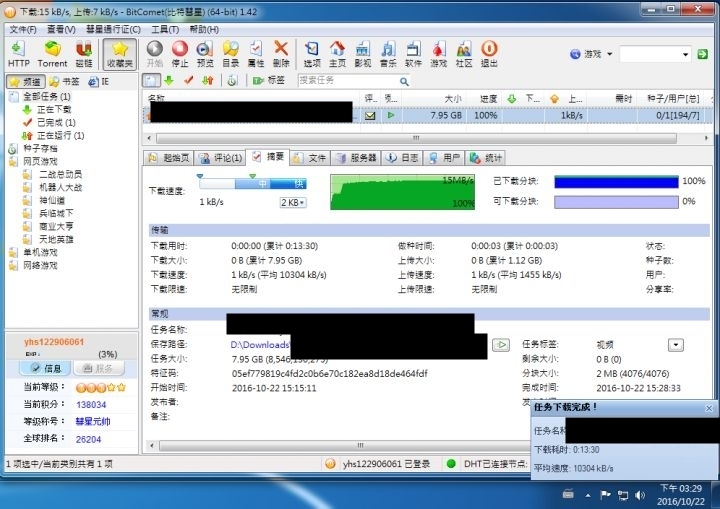Switch to the 频道 channel tab
The height and width of the screenshot is (509, 720).
coord(26,82)
